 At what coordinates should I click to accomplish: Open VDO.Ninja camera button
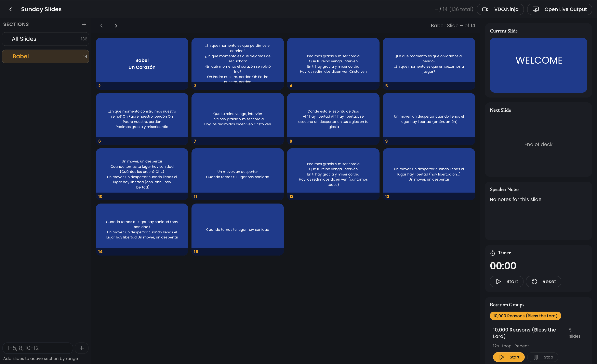click(500, 9)
